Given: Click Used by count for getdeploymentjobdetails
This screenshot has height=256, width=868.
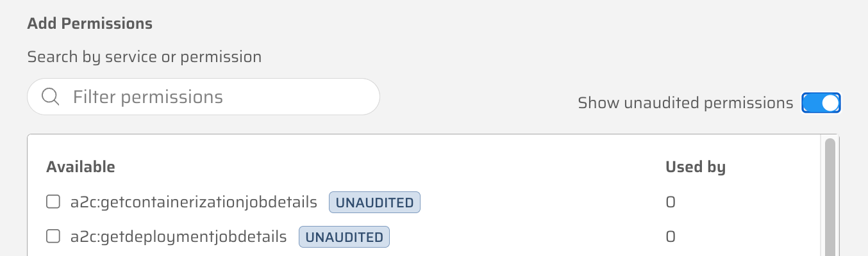Looking at the screenshot, I should (671, 237).
